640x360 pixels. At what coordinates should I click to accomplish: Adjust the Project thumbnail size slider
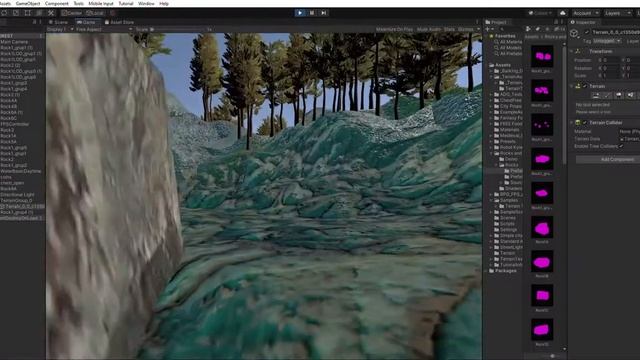tap(552, 356)
